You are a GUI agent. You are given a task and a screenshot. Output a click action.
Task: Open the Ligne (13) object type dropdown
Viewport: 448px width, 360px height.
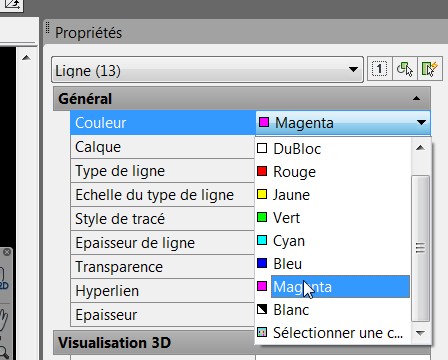[x=207, y=70]
